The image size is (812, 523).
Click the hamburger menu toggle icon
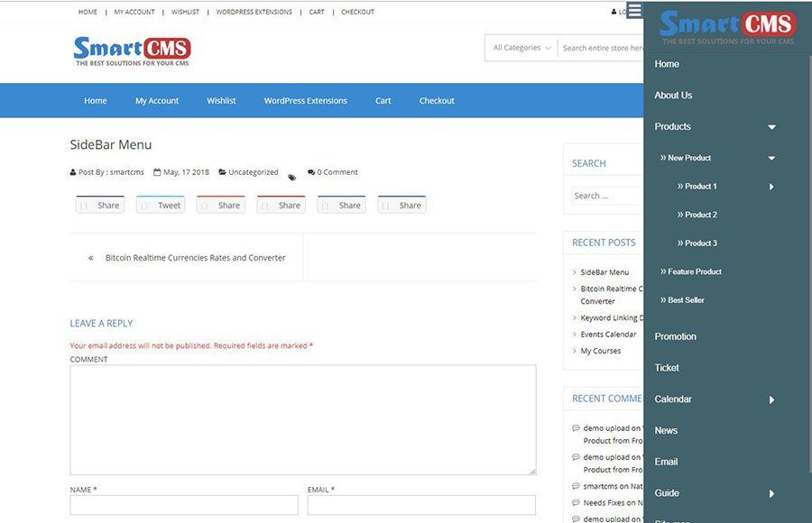634,10
